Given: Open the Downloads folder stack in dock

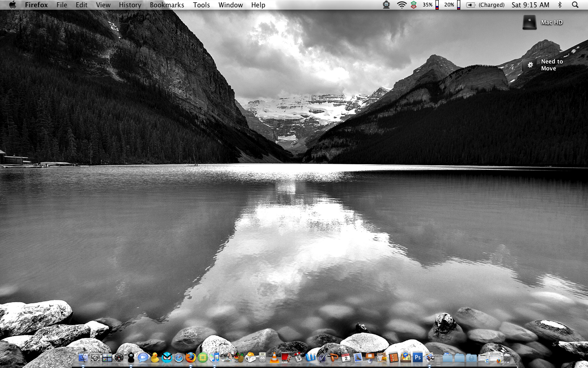Looking at the screenshot, I should click(471, 358).
